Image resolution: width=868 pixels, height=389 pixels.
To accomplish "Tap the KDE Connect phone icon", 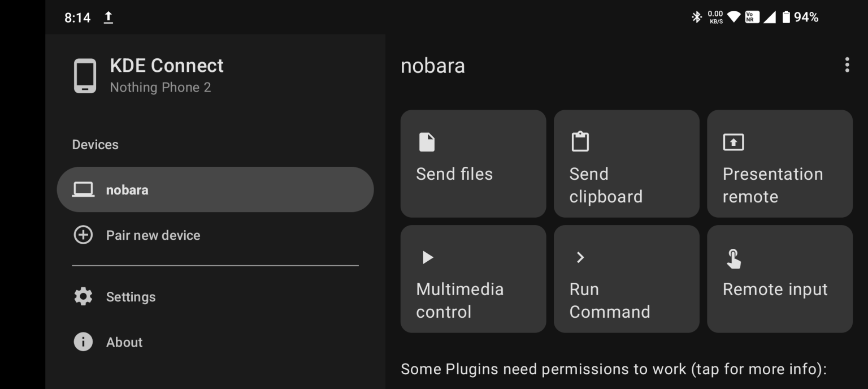I will (85, 76).
